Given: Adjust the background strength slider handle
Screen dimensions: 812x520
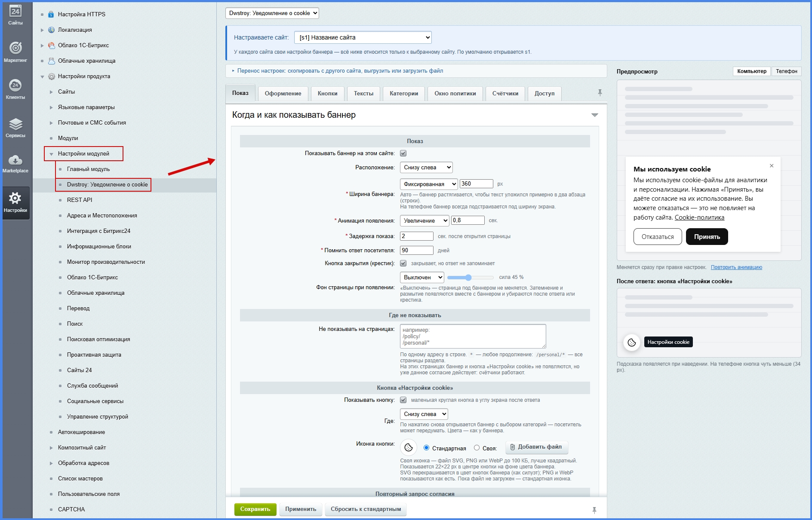Looking at the screenshot, I should pyautogui.click(x=468, y=278).
